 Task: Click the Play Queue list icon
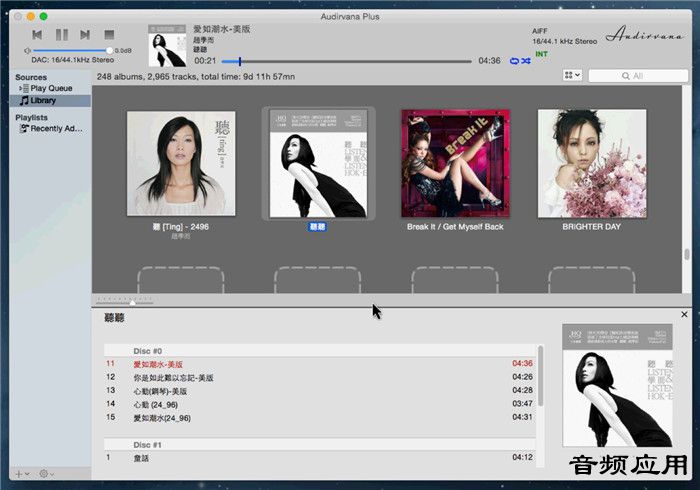[x=26, y=88]
